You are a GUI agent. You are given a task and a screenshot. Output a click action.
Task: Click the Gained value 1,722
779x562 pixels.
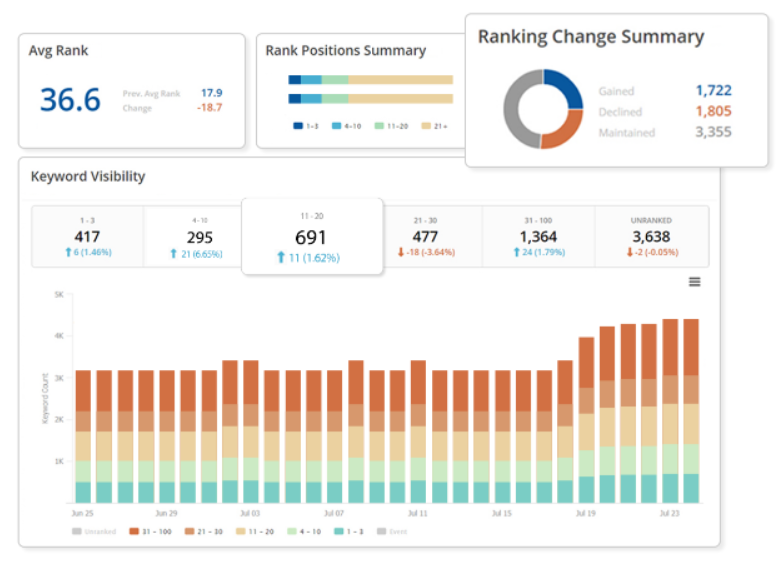click(713, 91)
